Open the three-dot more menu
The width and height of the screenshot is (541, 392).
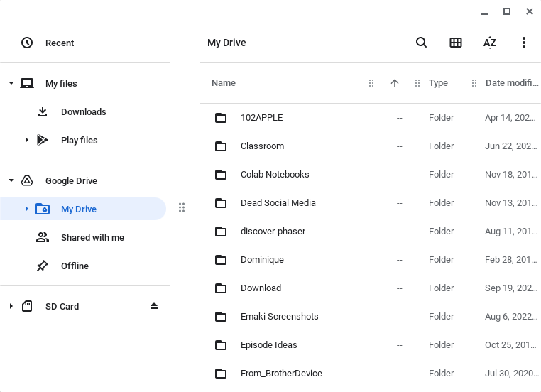tap(524, 43)
